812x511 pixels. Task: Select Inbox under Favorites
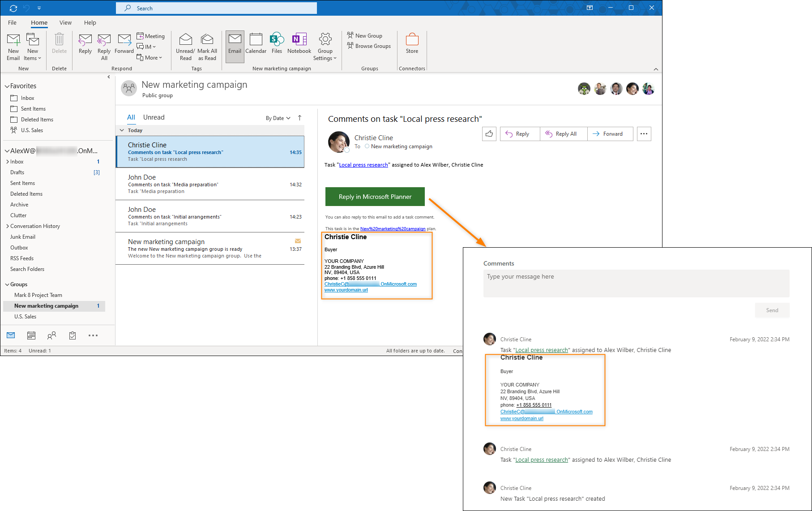click(x=27, y=98)
